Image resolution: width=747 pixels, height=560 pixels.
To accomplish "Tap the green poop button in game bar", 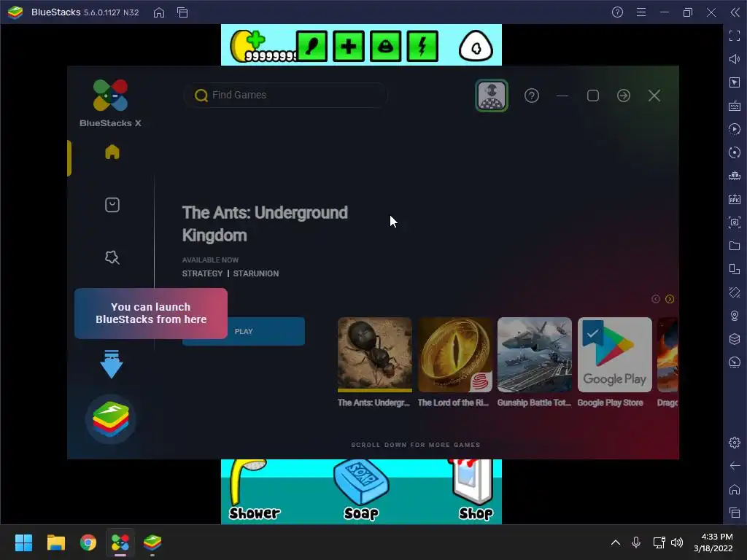I will point(385,46).
